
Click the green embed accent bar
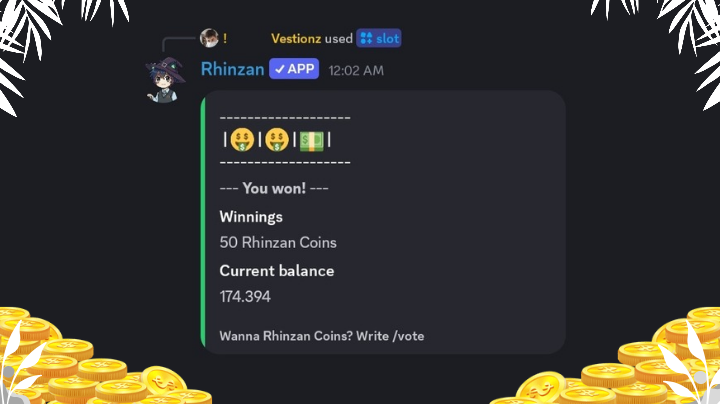[x=203, y=222]
